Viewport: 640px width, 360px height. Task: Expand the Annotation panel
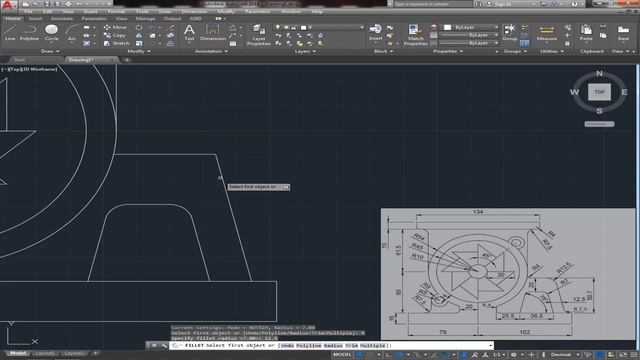(x=211, y=51)
